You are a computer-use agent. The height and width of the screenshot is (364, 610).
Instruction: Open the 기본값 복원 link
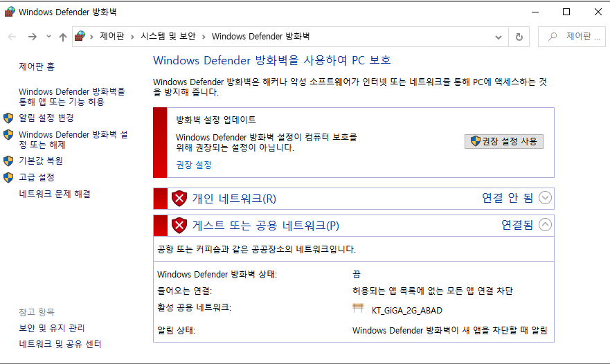coord(41,161)
